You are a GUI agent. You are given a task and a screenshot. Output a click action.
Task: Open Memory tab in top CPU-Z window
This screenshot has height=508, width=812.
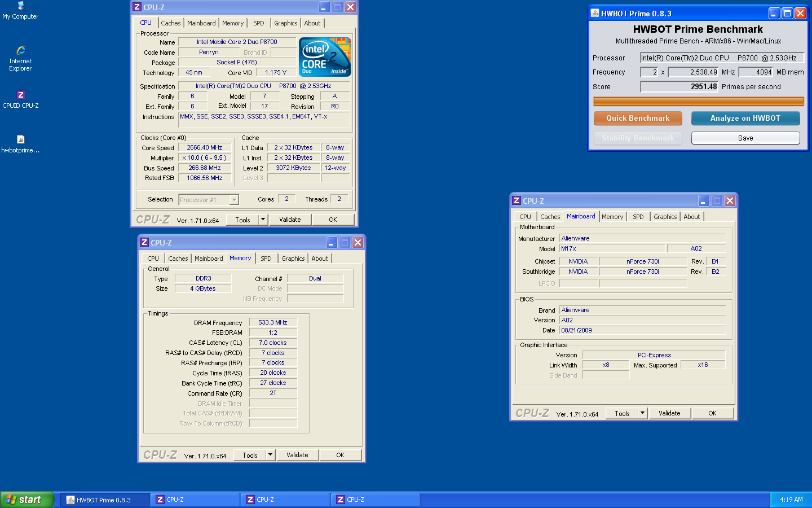click(x=233, y=23)
